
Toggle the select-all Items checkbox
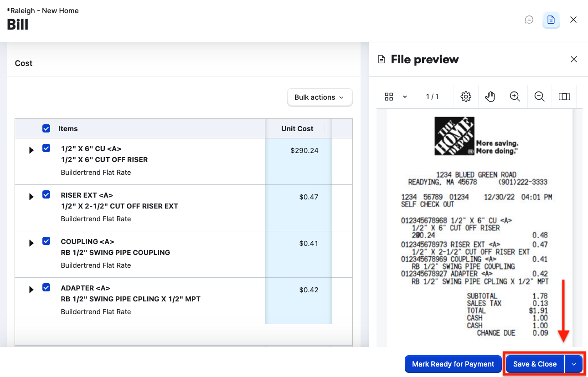[x=46, y=128]
